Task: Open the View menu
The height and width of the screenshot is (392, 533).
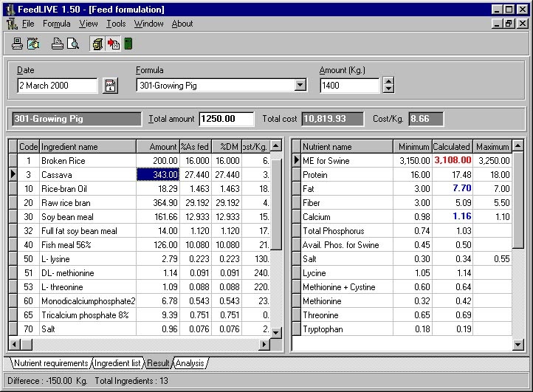Action: [89, 24]
